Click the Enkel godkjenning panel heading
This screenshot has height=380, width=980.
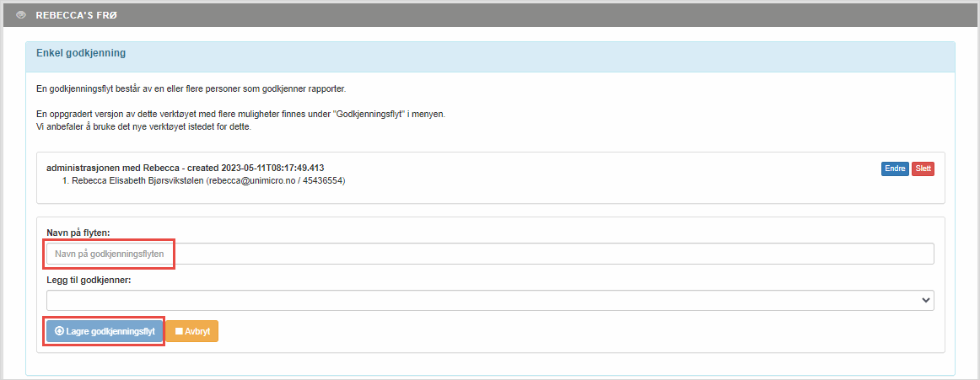tap(81, 53)
